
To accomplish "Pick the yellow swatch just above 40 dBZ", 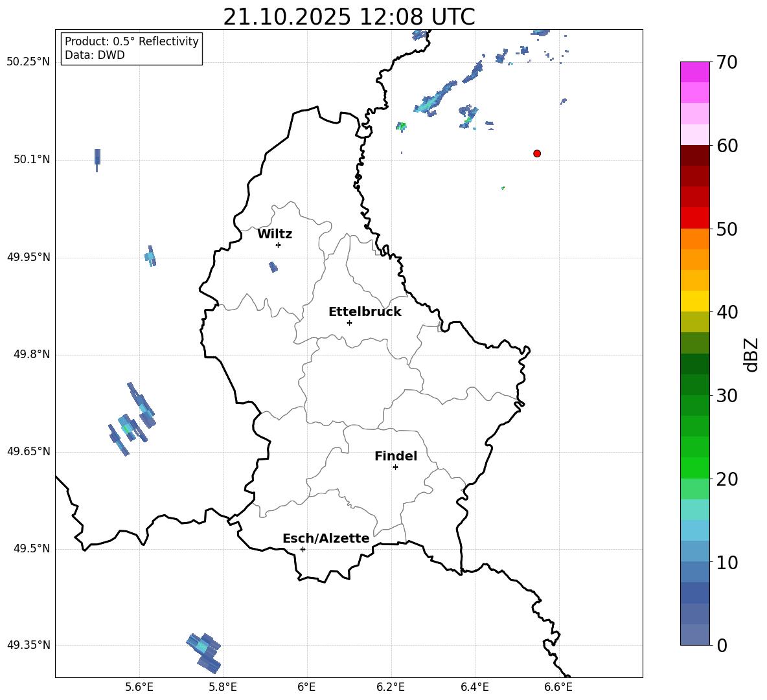I will (x=695, y=301).
